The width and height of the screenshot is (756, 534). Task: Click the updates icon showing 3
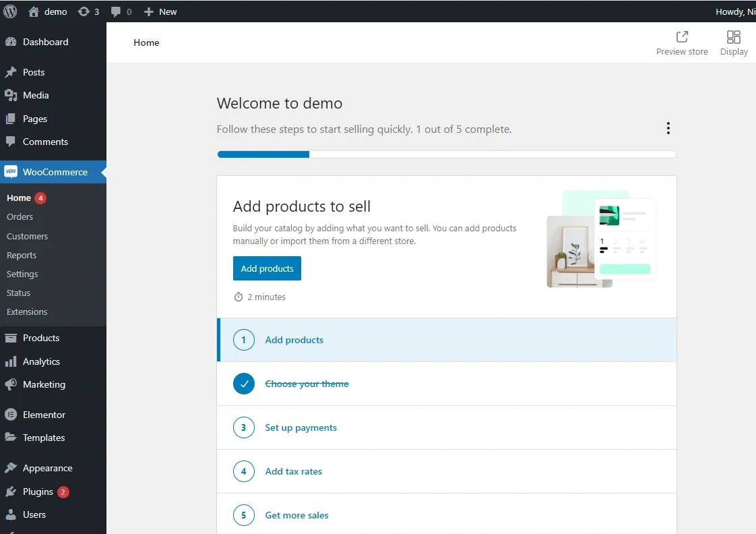point(84,11)
